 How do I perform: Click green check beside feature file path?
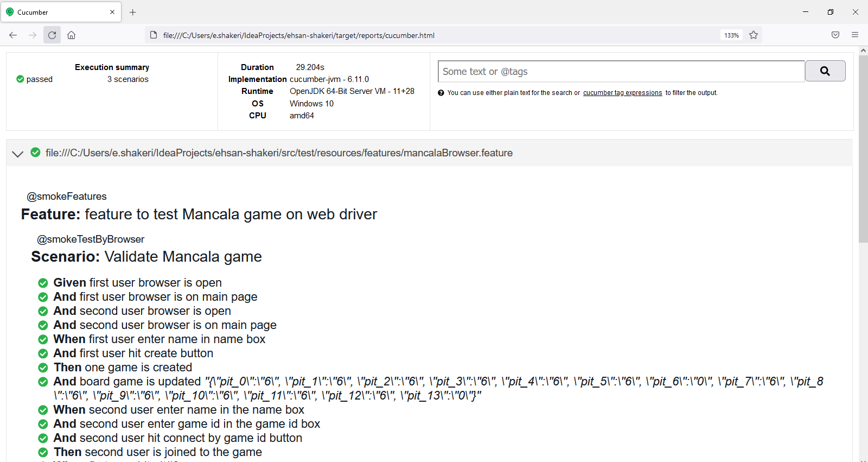click(x=35, y=153)
